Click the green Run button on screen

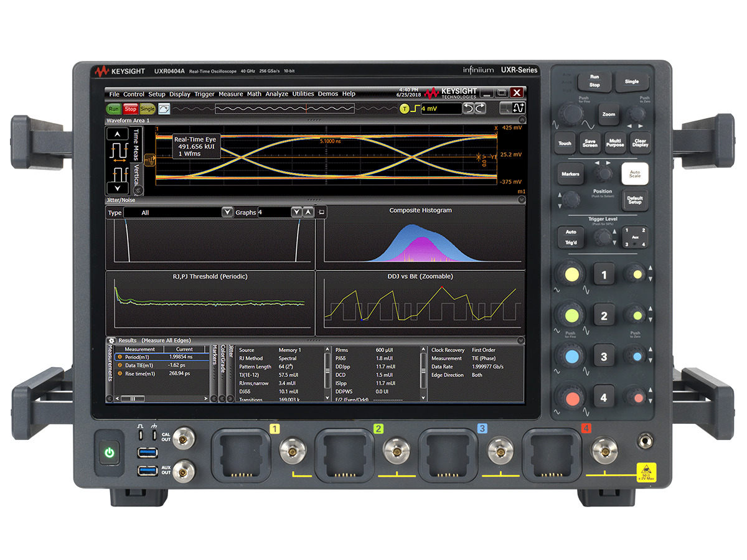point(113,109)
